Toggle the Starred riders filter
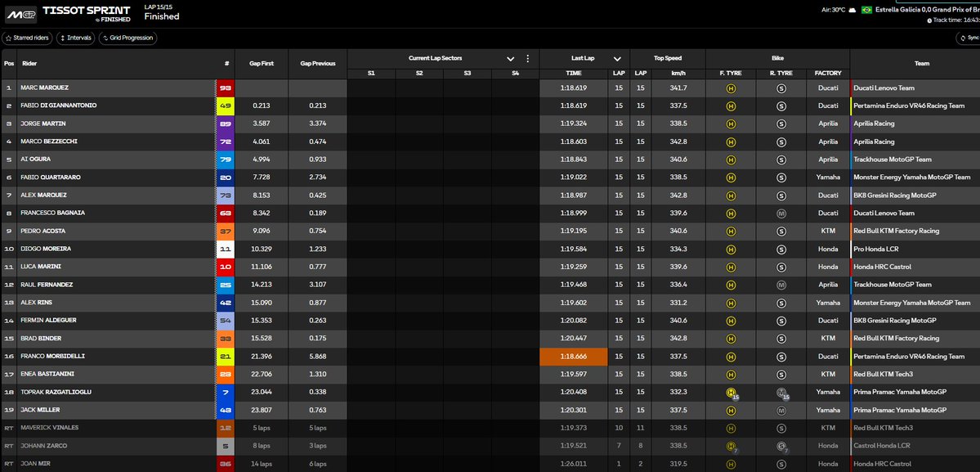Image resolution: width=980 pixels, height=472 pixels. [x=28, y=38]
